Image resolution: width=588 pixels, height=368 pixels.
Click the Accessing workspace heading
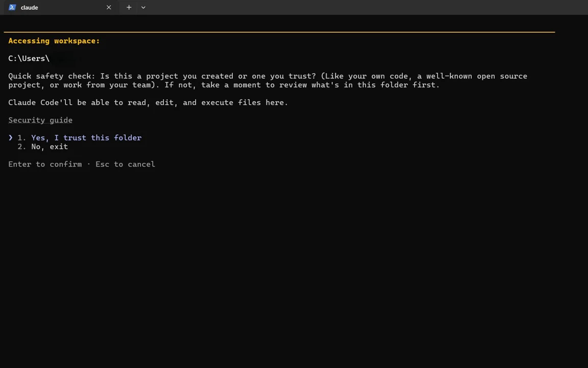54,41
